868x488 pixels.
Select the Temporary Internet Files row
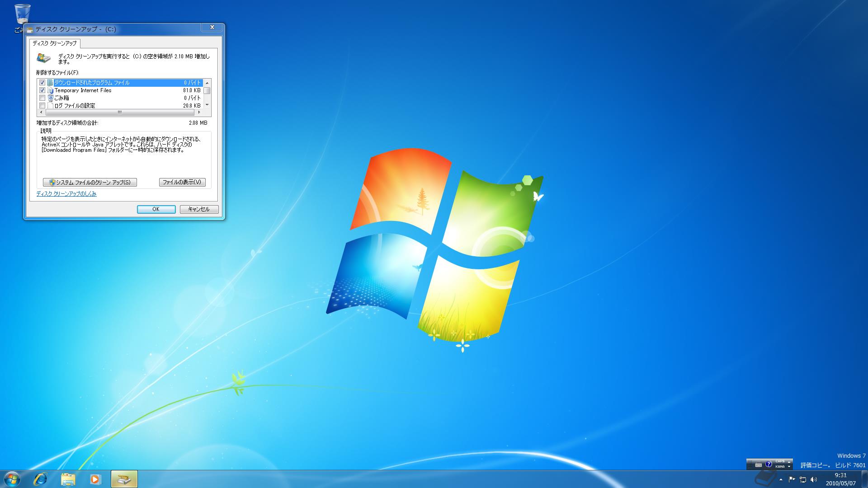coord(120,90)
